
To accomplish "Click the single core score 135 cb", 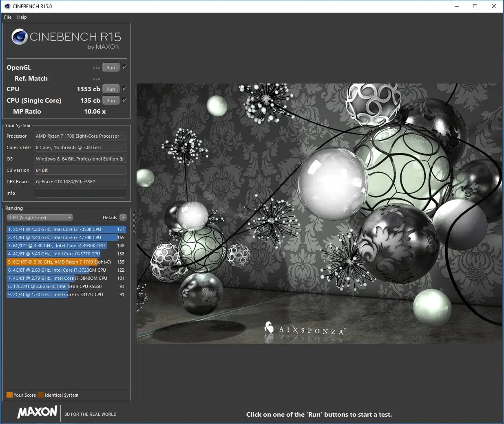I will pos(90,100).
